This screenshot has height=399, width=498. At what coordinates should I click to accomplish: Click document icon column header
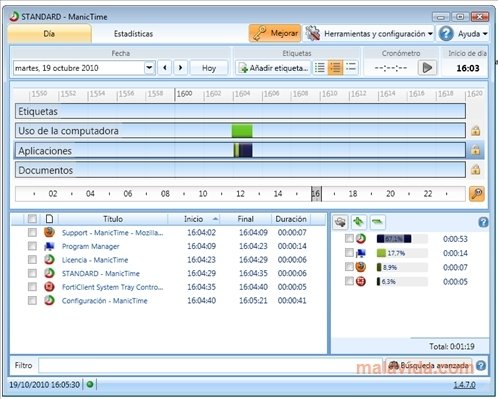[x=49, y=219]
